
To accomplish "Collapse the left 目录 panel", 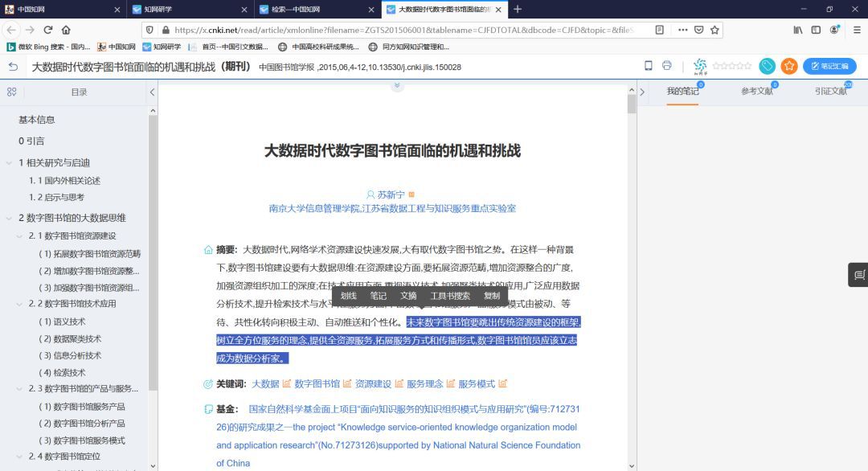I will pyautogui.click(x=152, y=92).
